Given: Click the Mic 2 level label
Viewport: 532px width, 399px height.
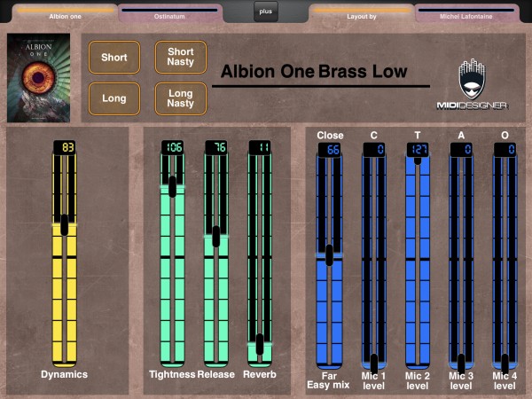Looking at the screenshot, I should click(x=418, y=380).
